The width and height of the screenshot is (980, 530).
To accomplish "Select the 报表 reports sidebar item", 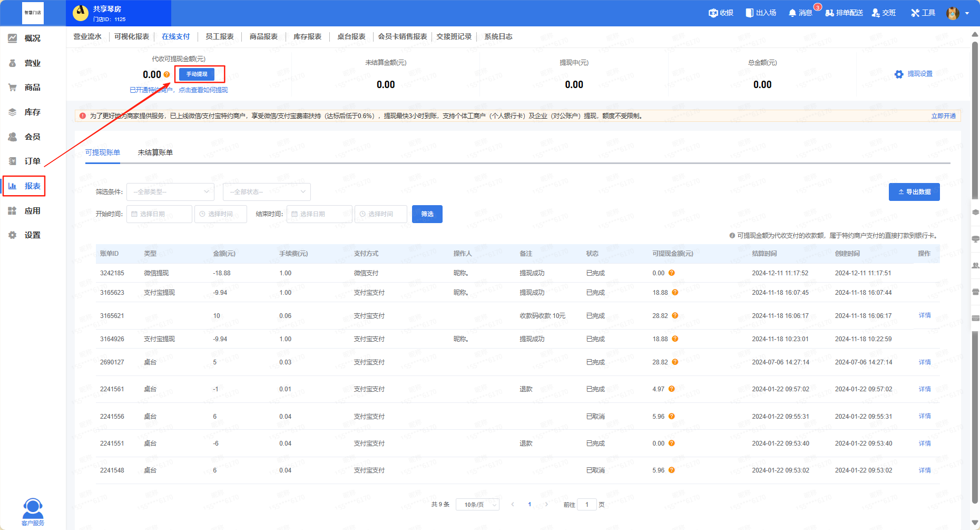I will 25,186.
